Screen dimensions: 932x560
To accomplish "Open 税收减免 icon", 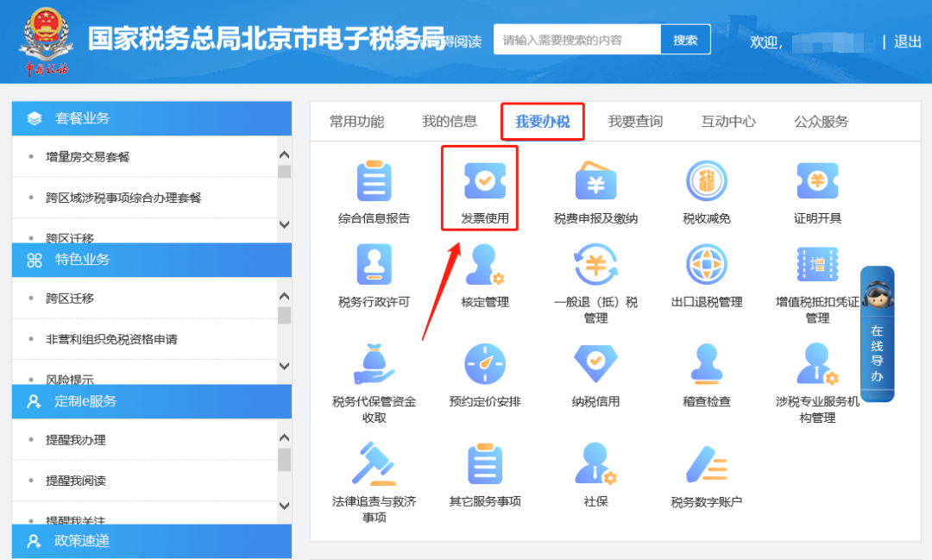I will [x=706, y=180].
